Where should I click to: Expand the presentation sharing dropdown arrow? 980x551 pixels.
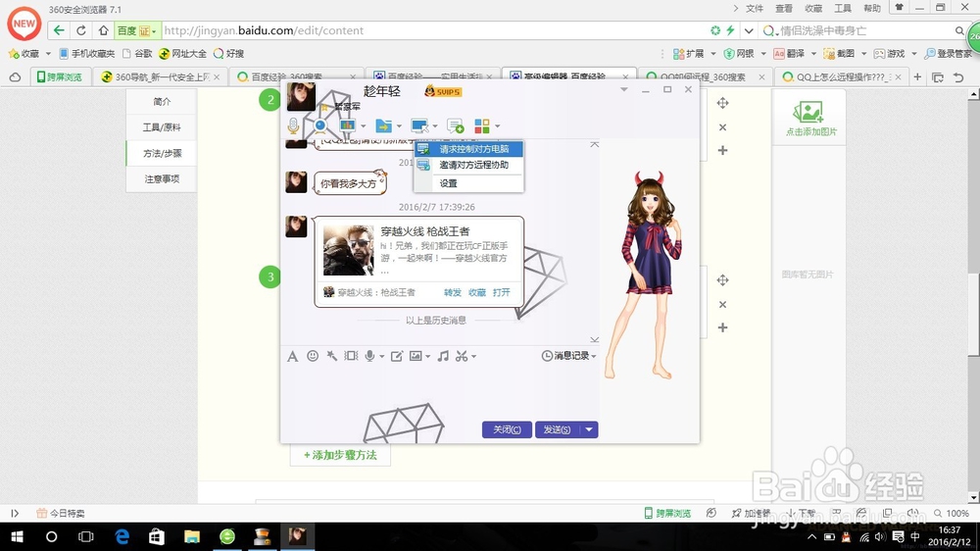[364, 126]
